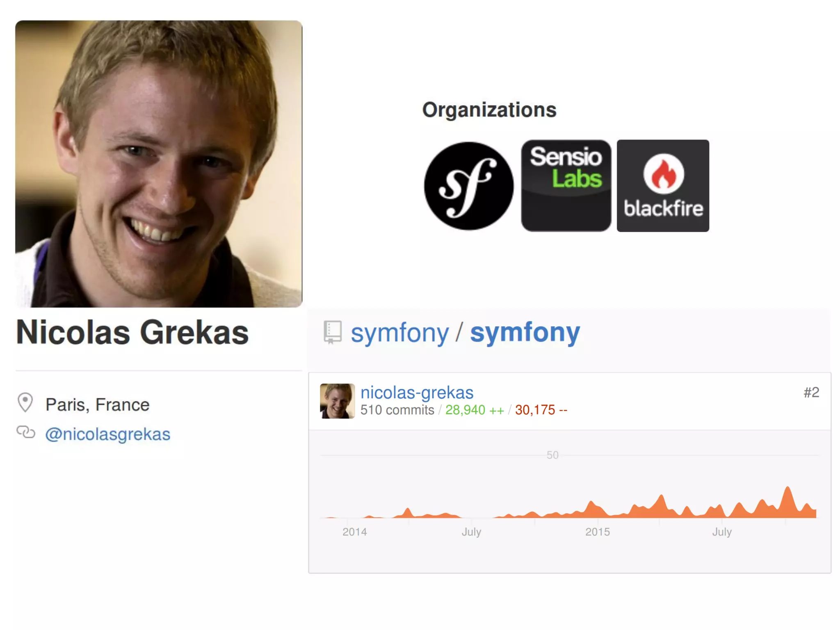Image resolution: width=840 pixels, height=630 pixels.
Task: Click the 28,940 additions figure
Action: [x=475, y=410]
